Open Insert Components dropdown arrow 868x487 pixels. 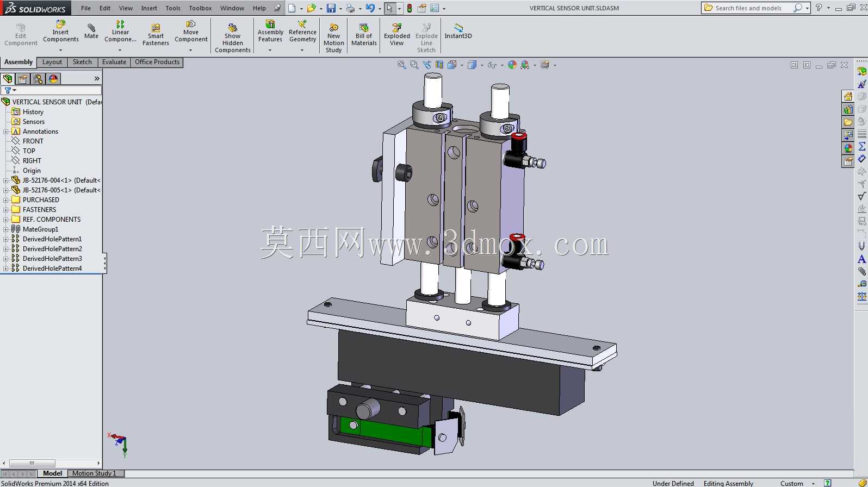61,50
